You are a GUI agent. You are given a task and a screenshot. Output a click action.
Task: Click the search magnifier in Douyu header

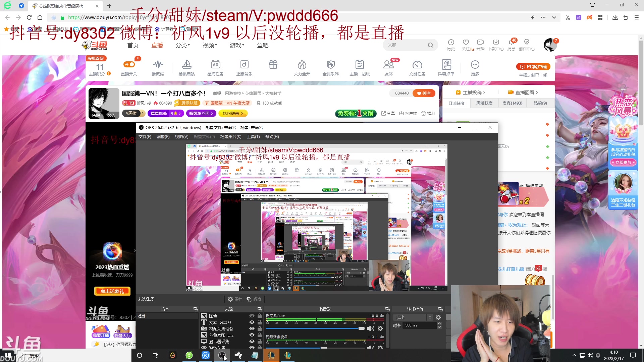click(x=430, y=45)
